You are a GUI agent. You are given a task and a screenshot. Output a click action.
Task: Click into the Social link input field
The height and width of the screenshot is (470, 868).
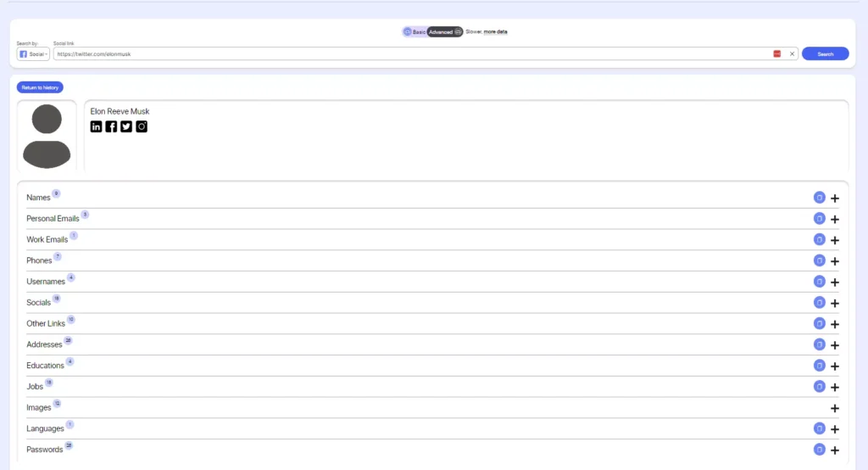point(407,53)
